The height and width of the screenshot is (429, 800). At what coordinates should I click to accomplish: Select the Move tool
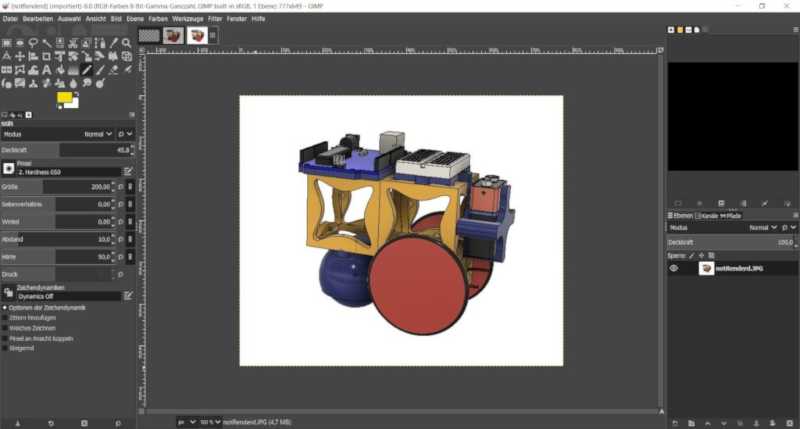pos(20,56)
